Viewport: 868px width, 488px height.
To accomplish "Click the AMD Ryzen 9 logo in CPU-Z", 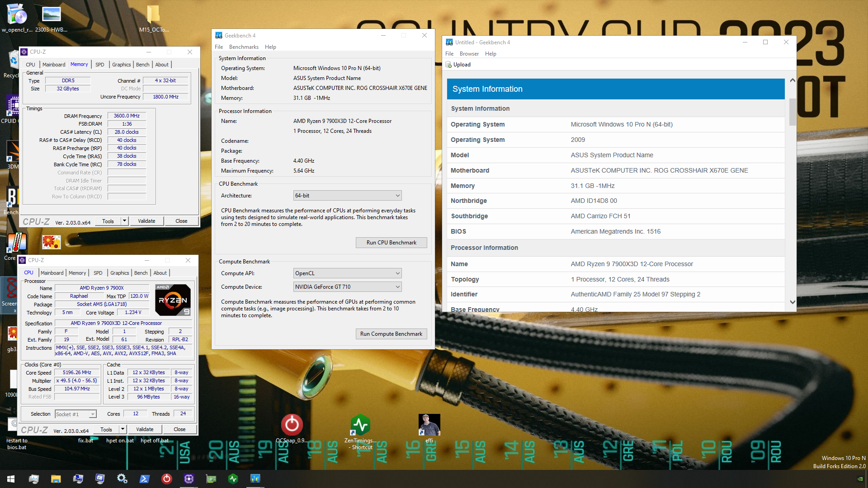I will (173, 300).
